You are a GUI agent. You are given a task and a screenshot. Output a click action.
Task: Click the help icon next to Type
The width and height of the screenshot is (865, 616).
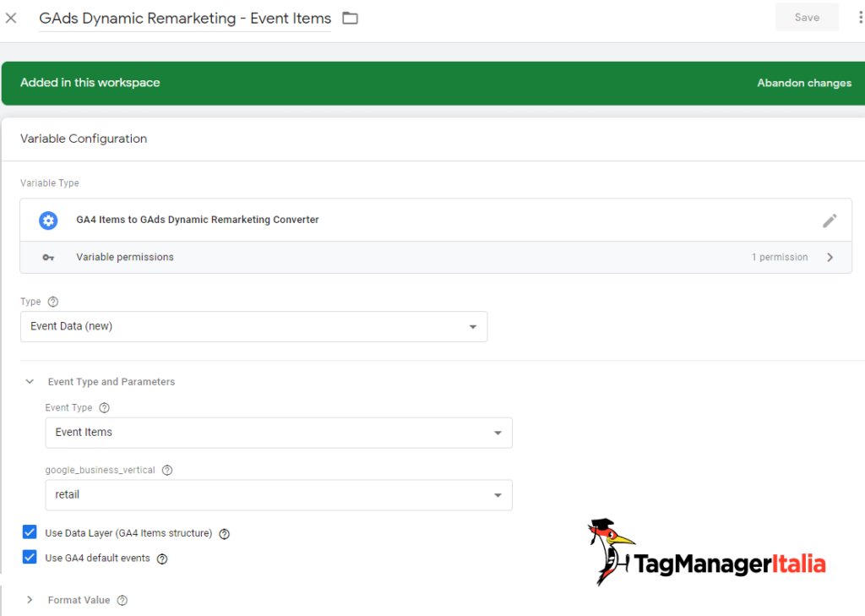pyautogui.click(x=53, y=302)
